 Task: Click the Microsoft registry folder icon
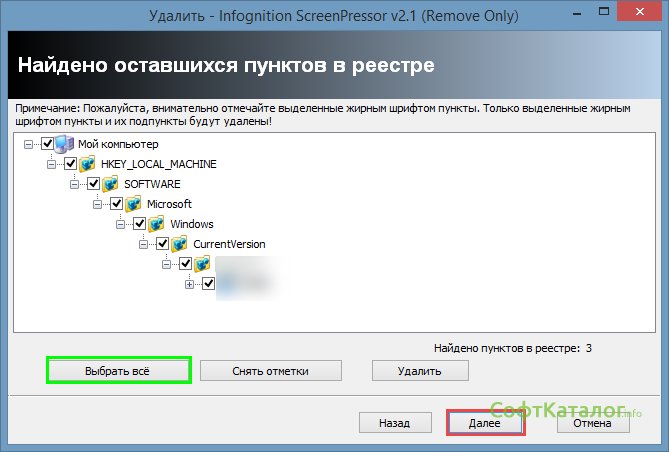pos(133,204)
